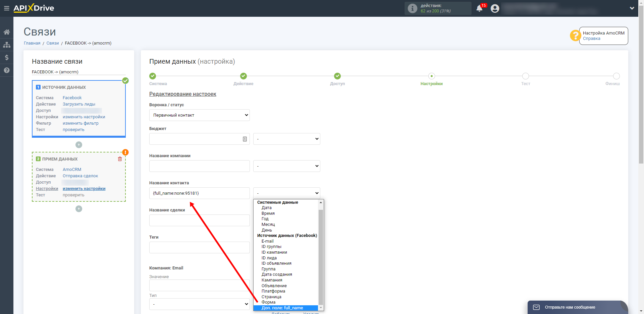Open the Facebook system link
The width and height of the screenshot is (644, 314).
tap(72, 98)
